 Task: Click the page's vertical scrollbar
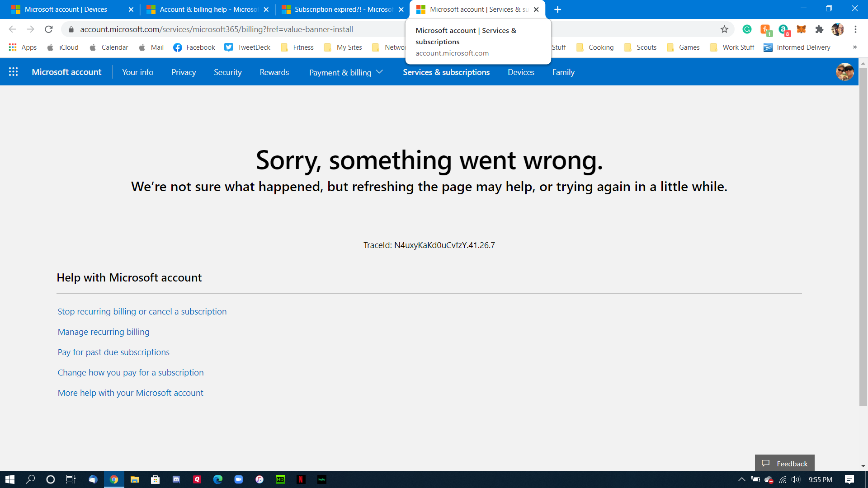pyautogui.click(x=863, y=235)
